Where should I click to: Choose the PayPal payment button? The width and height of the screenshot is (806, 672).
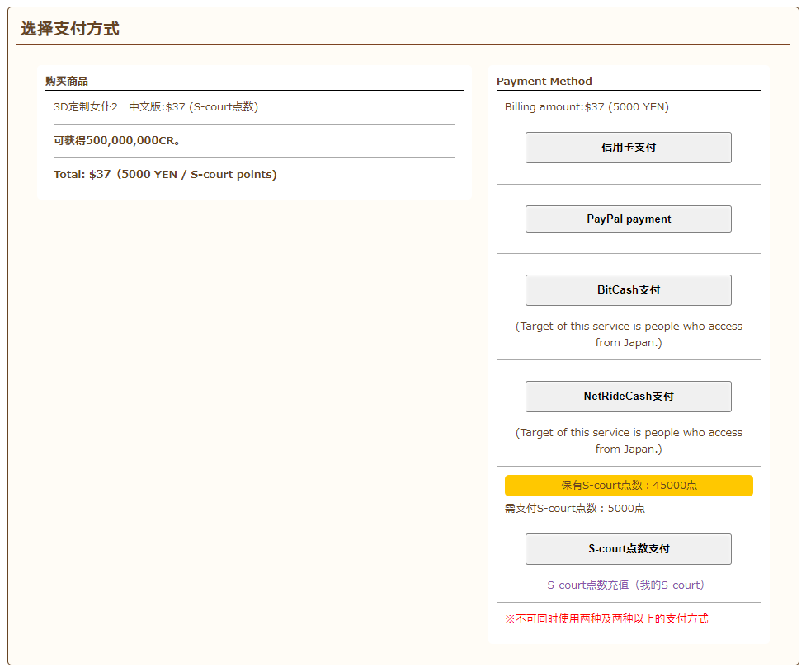pyautogui.click(x=628, y=219)
